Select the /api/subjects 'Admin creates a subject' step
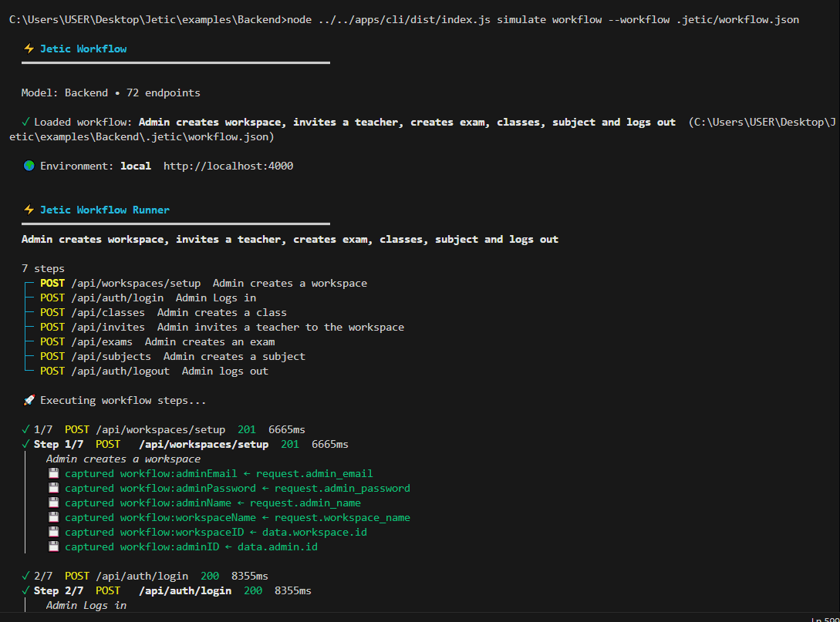The image size is (840, 622). point(173,357)
